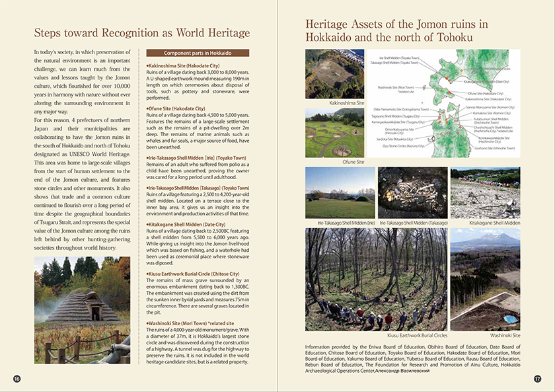This screenshot has width=555, height=392.
Task: Click the map label "Futatsumori Shell Midden (Shichinohe Town)"
Action: [x=491, y=121]
